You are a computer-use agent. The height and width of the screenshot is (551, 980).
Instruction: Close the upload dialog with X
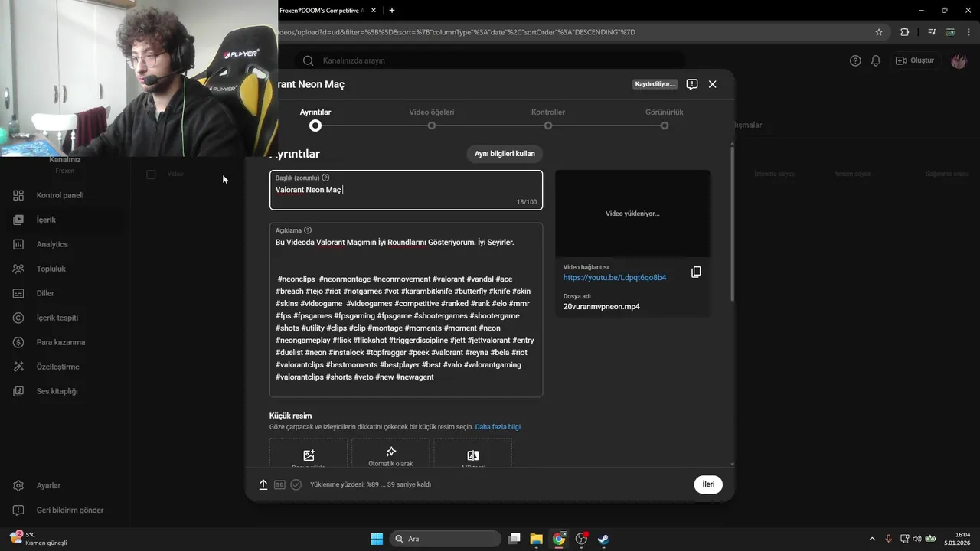pyautogui.click(x=713, y=84)
